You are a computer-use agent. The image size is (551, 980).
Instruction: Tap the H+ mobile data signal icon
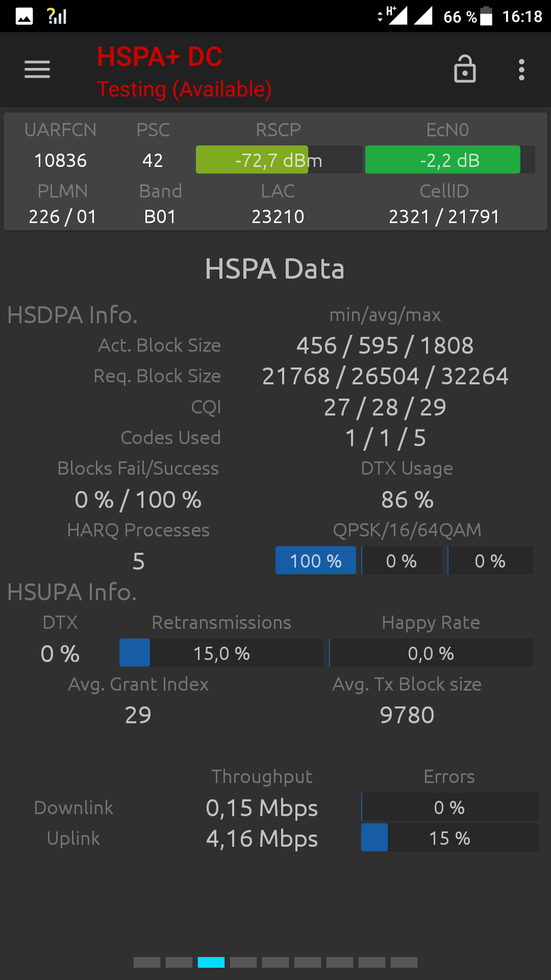coord(393,16)
